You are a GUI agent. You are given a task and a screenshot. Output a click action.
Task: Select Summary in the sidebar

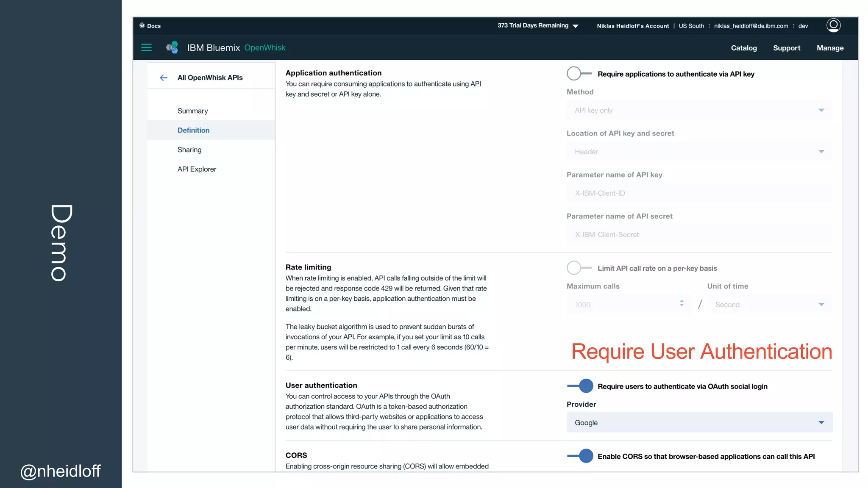click(x=192, y=111)
